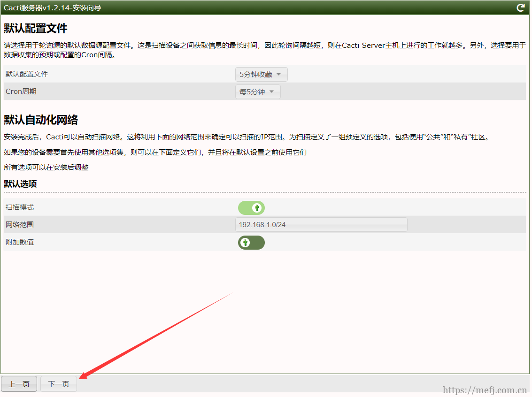Click the 默认配置文件 heading text
This screenshot has height=397, width=532.
36,29
